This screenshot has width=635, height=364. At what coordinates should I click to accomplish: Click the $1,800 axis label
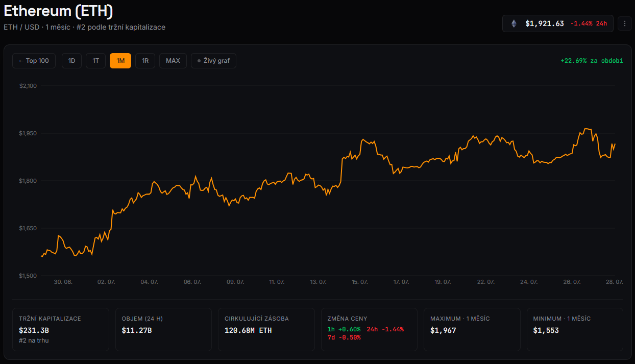(x=28, y=181)
